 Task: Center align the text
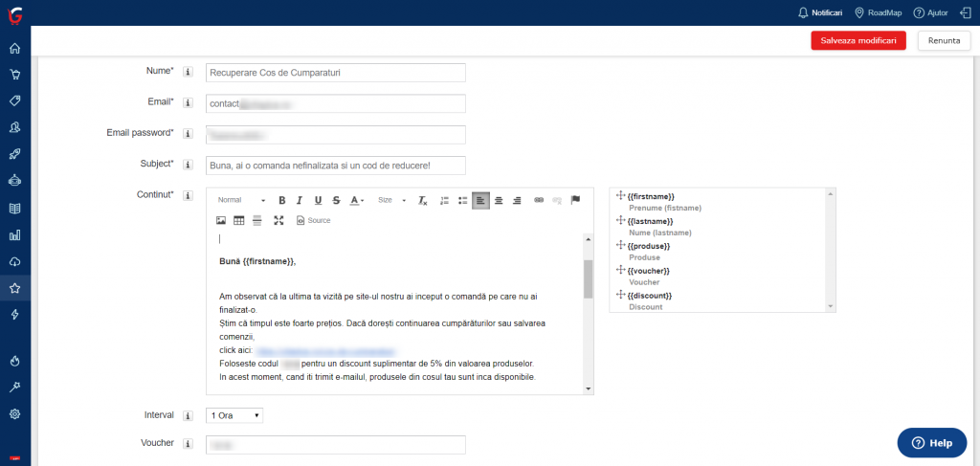tap(499, 200)
